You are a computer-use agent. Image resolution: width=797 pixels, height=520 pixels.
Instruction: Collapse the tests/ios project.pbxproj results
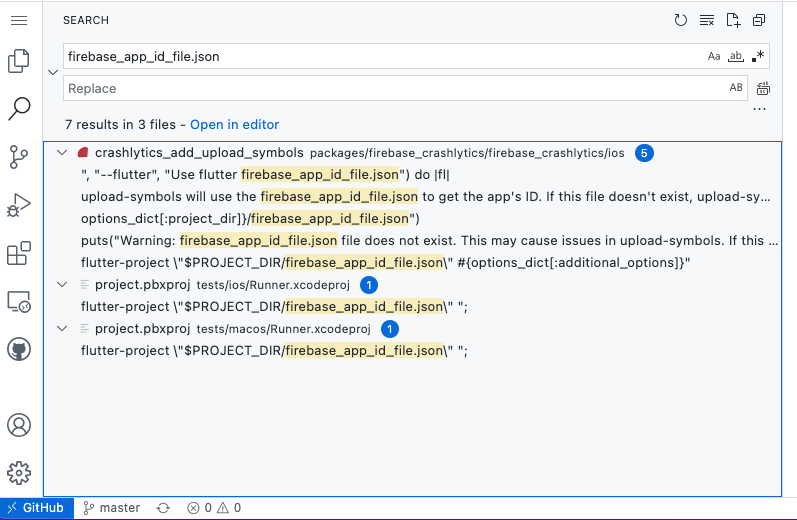tap(62, 285)
